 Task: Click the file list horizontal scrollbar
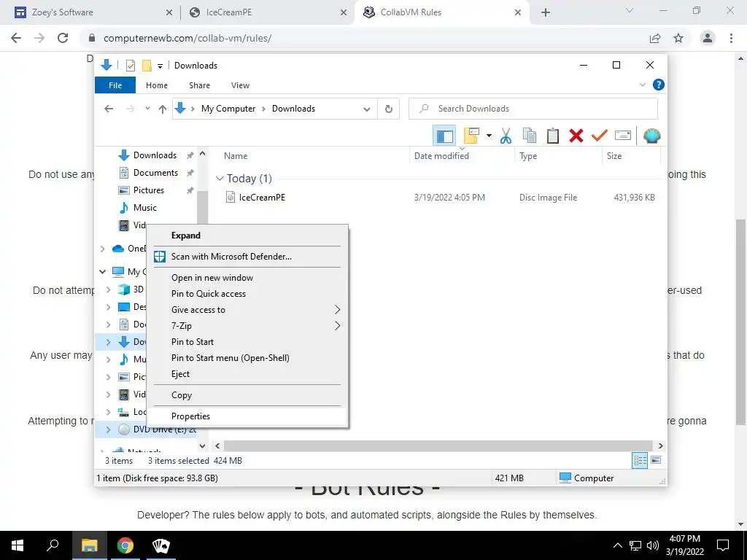pos(438,446)
